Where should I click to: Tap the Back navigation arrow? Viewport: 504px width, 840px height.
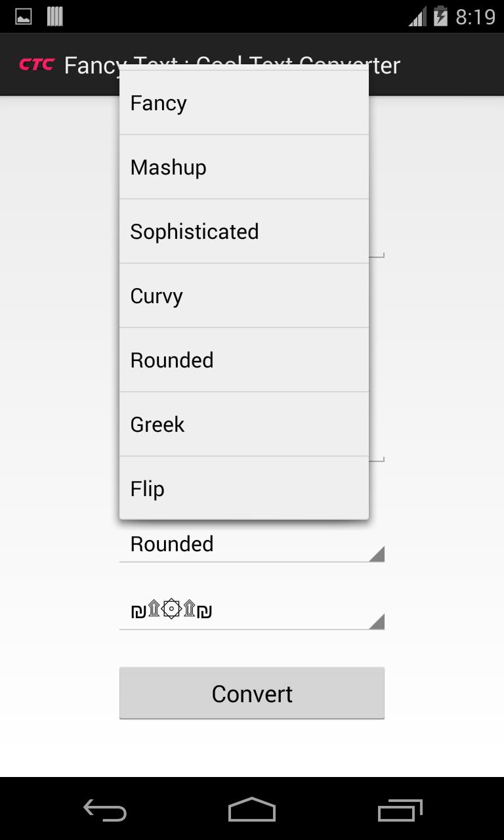pos(104,810)
